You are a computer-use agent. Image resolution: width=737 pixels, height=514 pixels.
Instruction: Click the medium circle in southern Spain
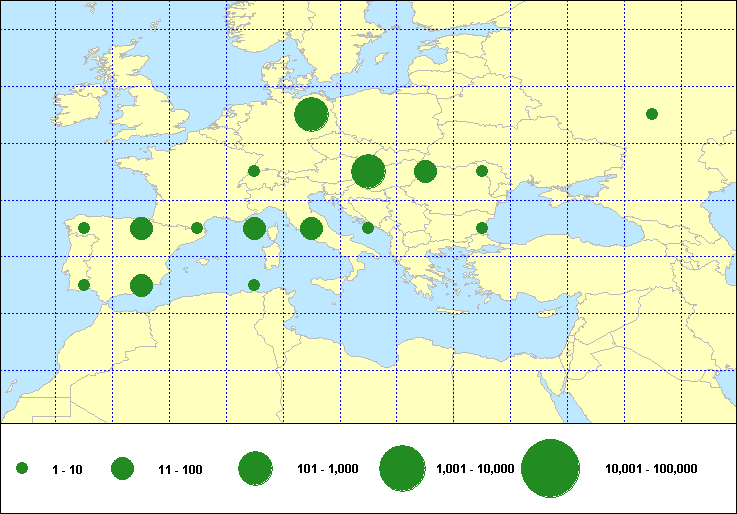141,285
